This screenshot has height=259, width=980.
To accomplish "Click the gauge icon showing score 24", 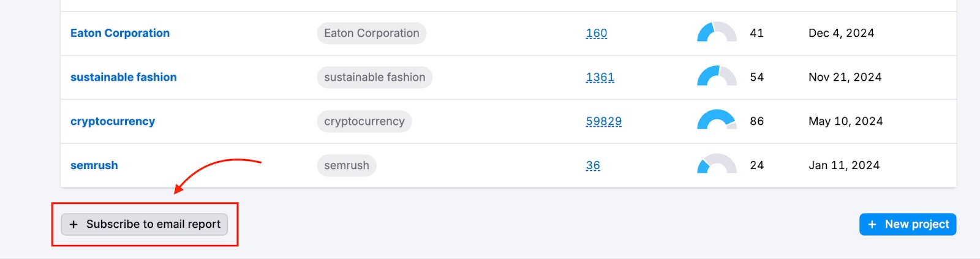I will point(717,165).
